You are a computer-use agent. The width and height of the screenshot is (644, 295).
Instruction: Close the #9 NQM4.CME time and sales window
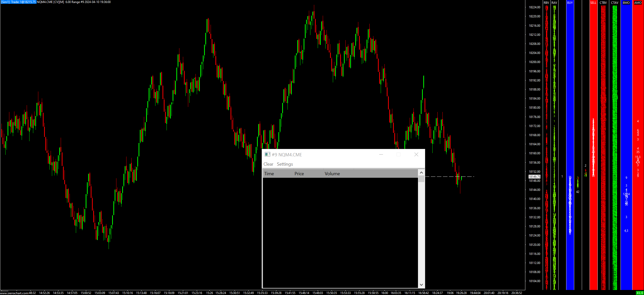(416, 154)
